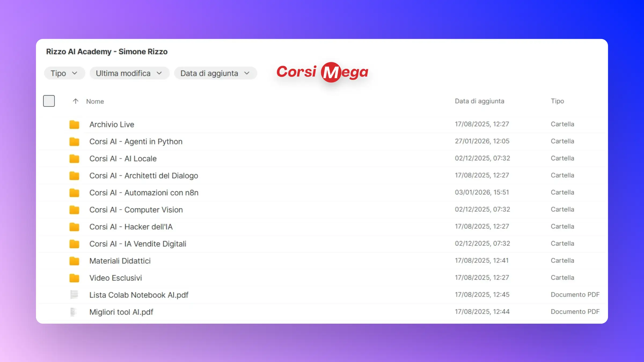This screenshot has width=644, height=362.
Task: Click the Video Esclusivi folder icon
Action: [74, 278]
